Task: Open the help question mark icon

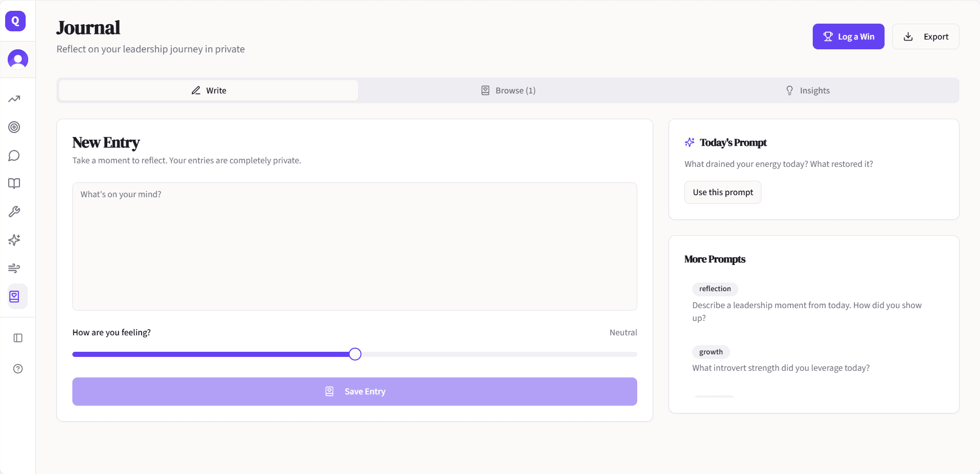Action: 18,369
